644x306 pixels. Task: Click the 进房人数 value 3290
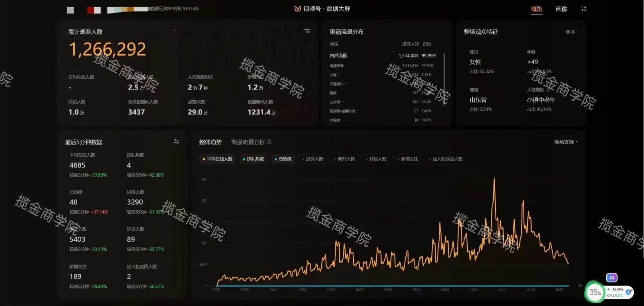(135, 202)
